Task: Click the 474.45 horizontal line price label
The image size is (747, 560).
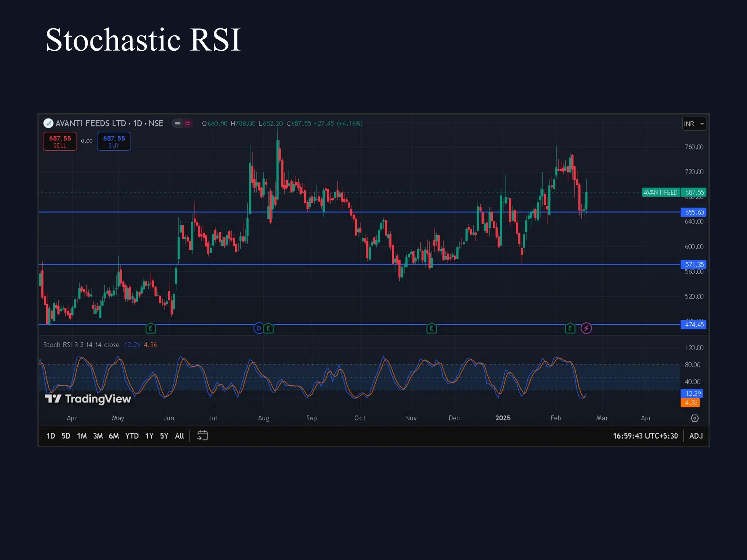Action: click(694, 324)
